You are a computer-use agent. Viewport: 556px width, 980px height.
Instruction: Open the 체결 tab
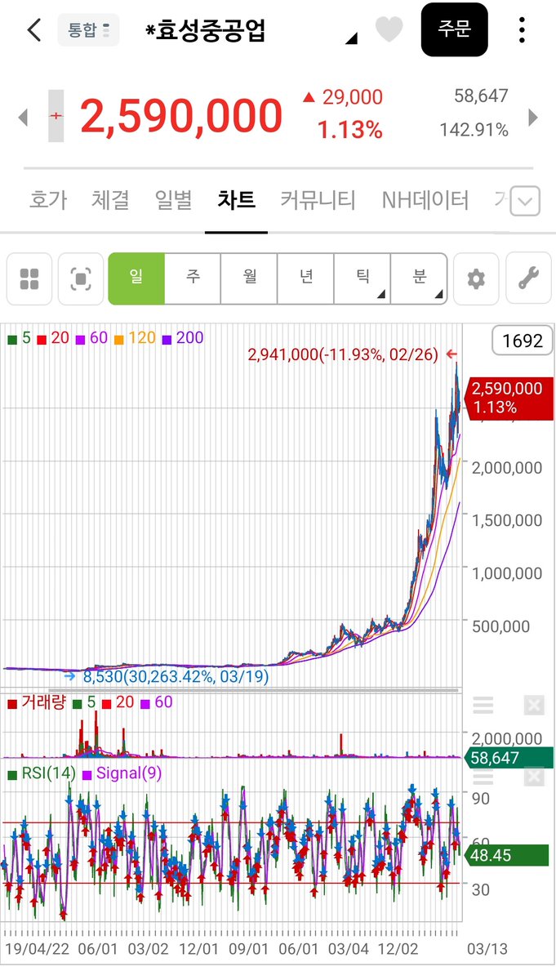pos(111,199)
